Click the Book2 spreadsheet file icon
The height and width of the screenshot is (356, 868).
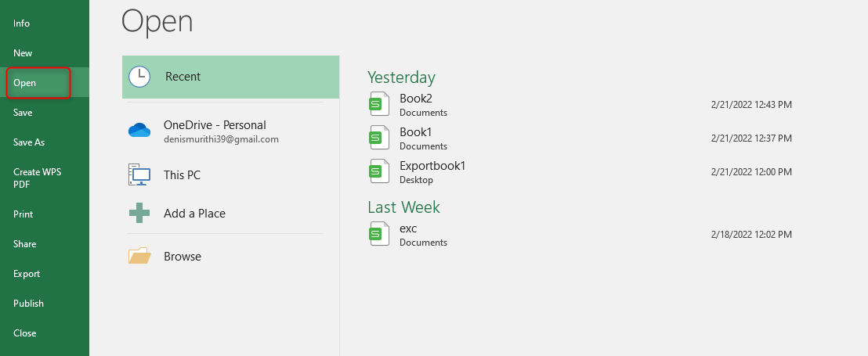coord(379,104)
